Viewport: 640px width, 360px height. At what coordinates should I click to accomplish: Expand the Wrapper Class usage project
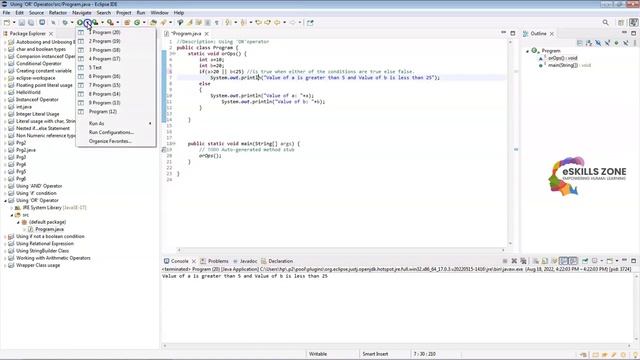[x=5, y=266]
